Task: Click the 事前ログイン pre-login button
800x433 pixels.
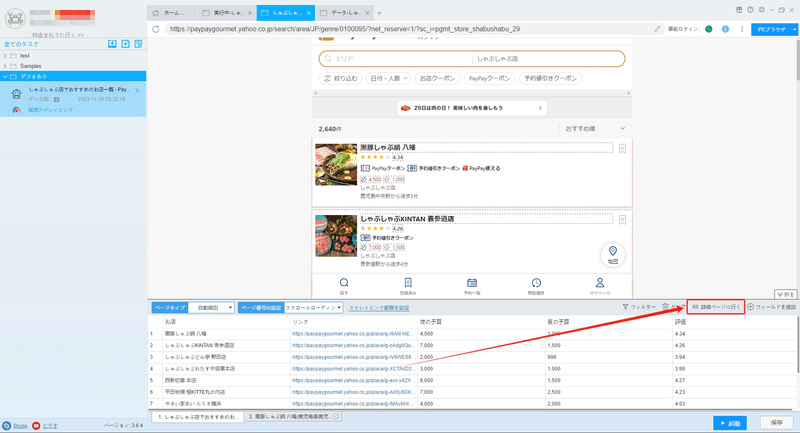Action: [683, 29]
